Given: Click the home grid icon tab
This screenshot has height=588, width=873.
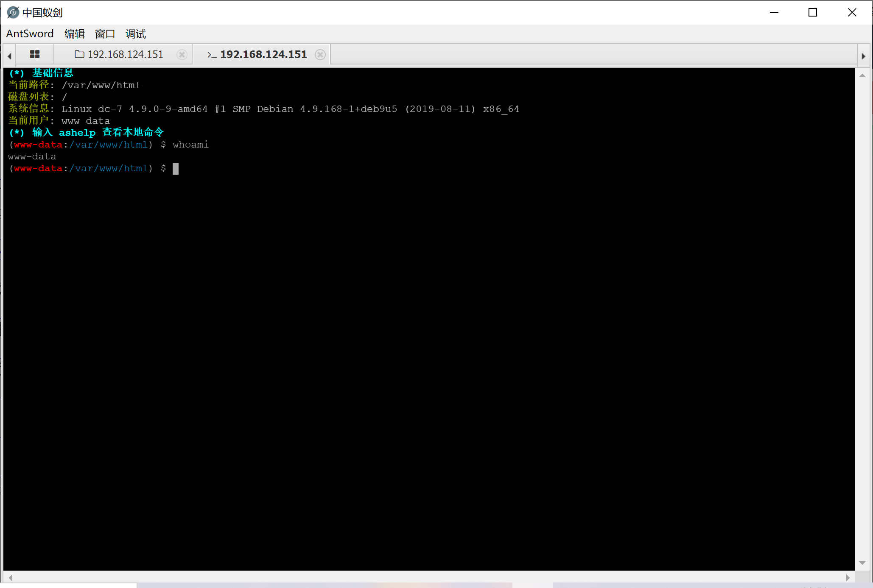Looking at the screenshot, I should (x=35, y=54).
